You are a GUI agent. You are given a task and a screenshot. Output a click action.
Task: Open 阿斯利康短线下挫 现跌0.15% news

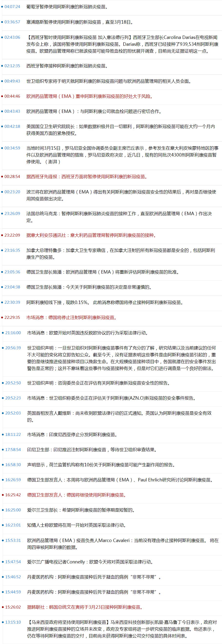point(105,303)
